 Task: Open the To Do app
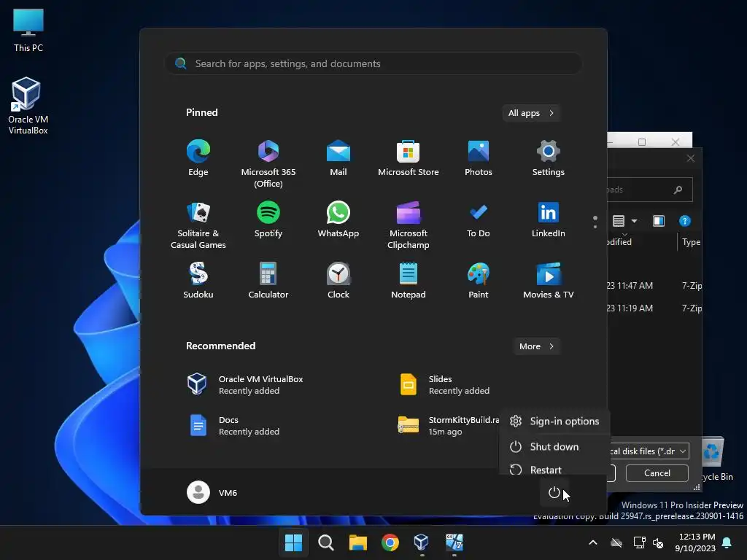pos(479,220)
